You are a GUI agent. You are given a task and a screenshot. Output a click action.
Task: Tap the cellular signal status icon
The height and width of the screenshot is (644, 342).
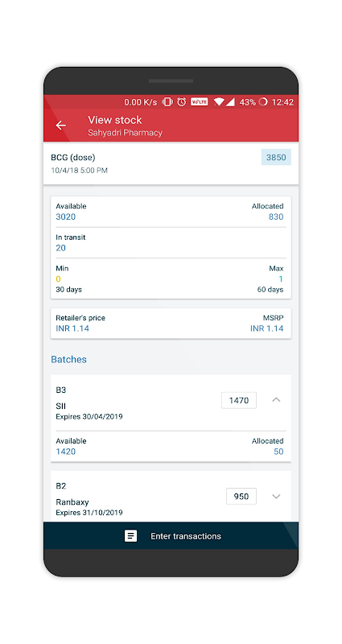pyautogui.click(x=230, y=102)
